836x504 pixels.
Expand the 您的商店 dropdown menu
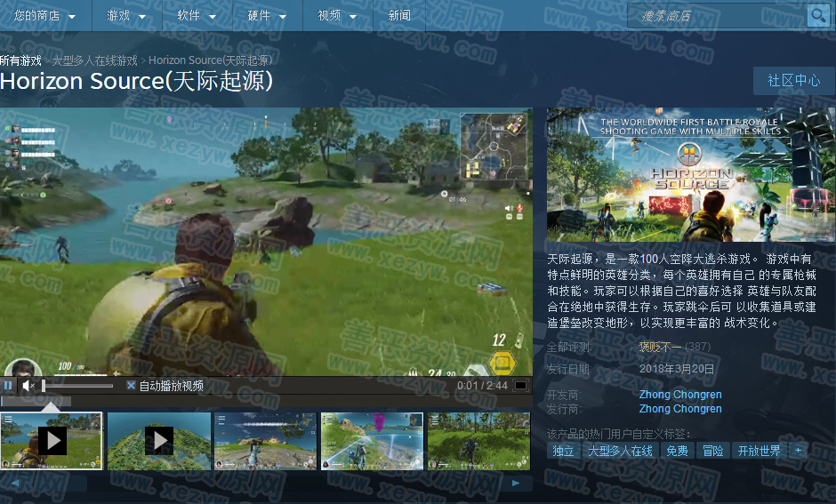tap(44, 16)
